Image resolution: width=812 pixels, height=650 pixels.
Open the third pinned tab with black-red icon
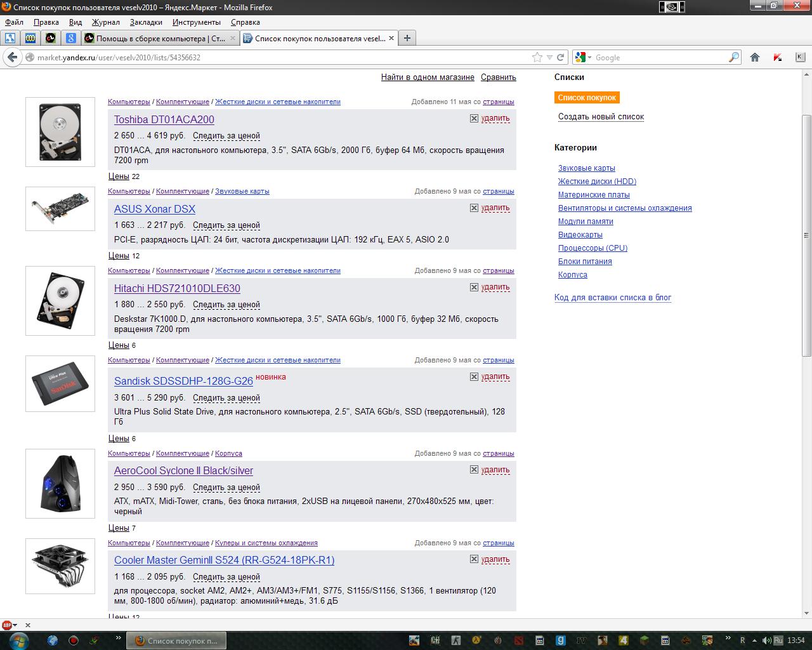(51, 38)
